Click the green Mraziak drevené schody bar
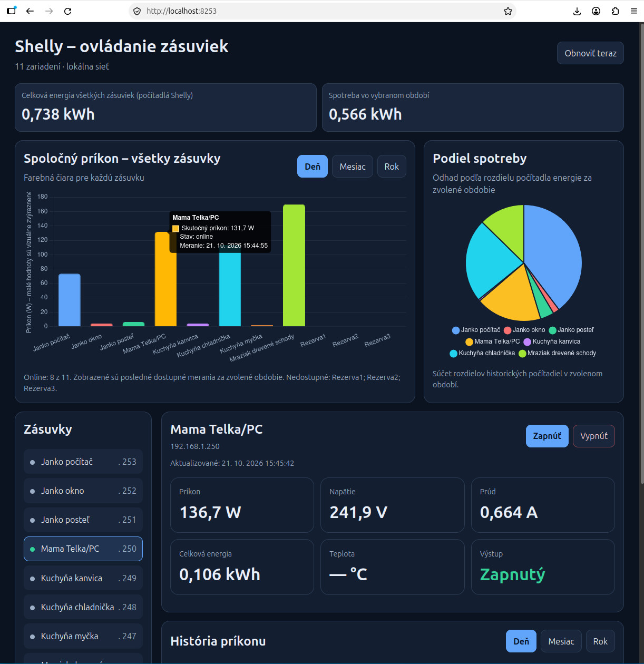 [294, 266]
